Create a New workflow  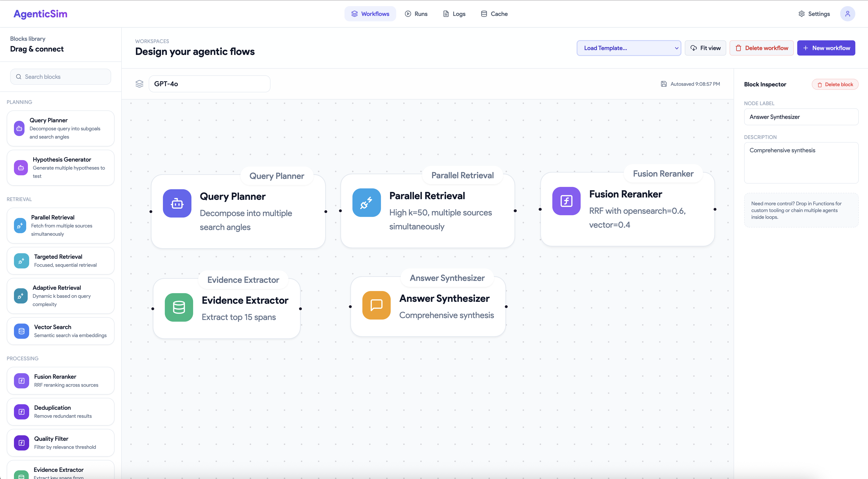(826, 48)
